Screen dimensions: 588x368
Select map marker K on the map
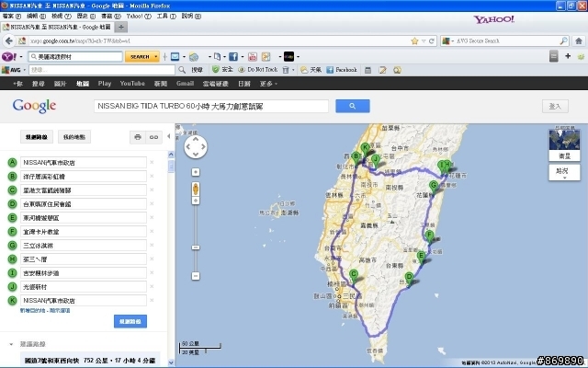click(x=365, y=149)
